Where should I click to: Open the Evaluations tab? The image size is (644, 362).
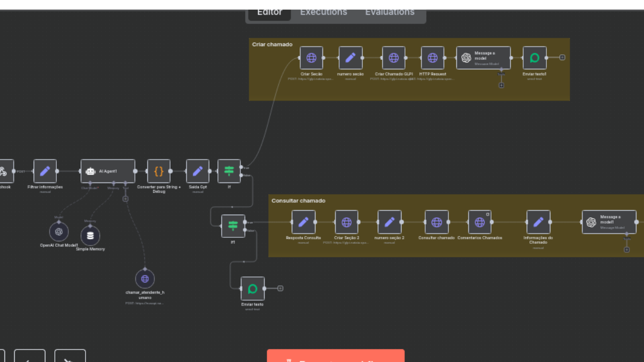(x=389, y=13)
